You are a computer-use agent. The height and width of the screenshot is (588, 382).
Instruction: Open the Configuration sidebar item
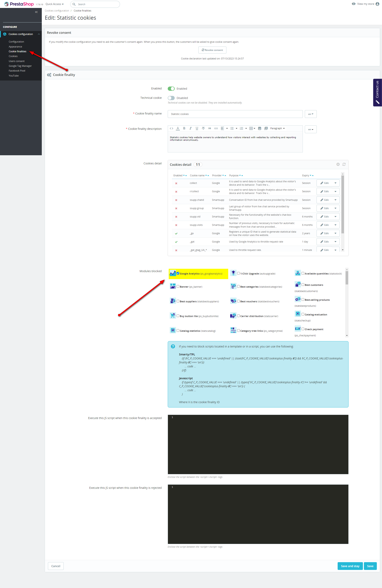pos(16,42)
